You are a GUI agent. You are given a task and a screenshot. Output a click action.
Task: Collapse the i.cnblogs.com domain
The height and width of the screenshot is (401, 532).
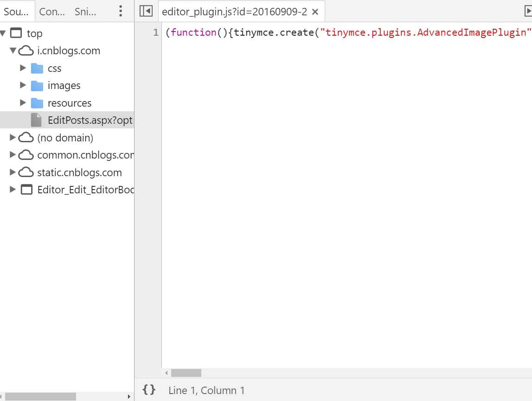coord(13,51)
